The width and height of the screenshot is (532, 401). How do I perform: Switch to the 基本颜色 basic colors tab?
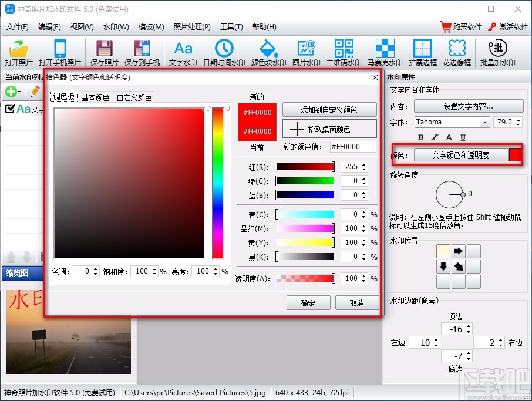tap(95, 96)
